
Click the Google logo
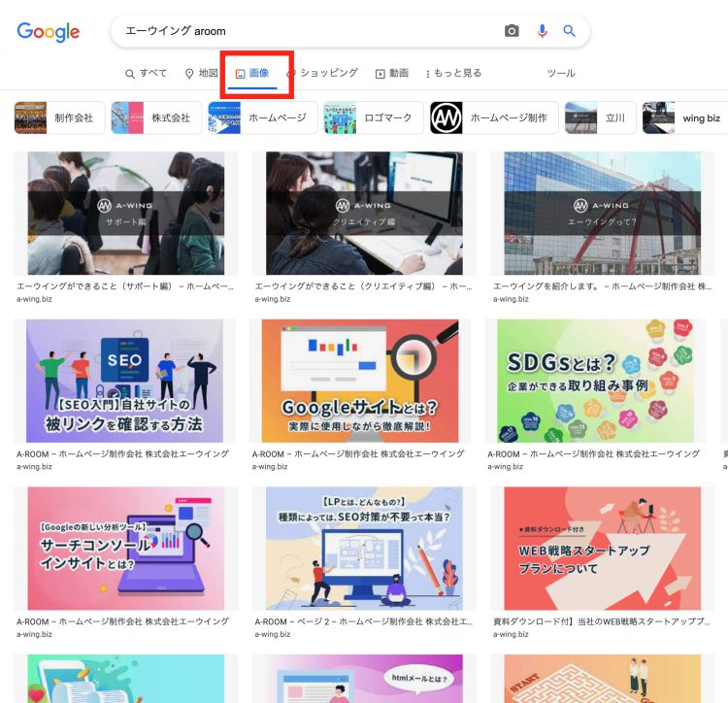(49, 32)
